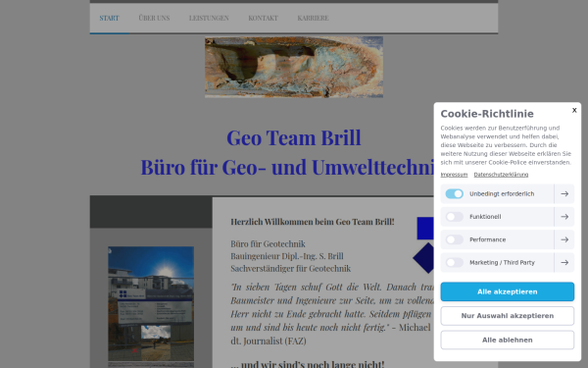Expand Marketing / Third Party details arrow
This screenshot has width=588, height=368.
(564, 262)
